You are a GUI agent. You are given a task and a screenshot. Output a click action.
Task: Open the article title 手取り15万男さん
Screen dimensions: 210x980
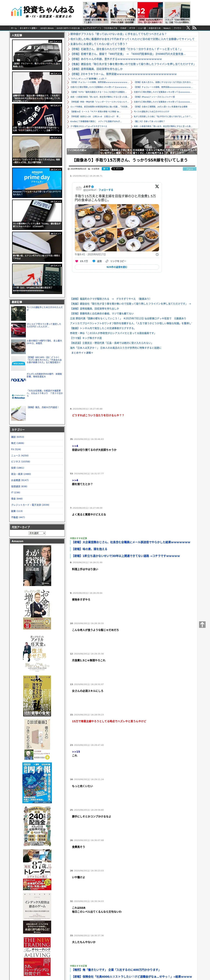point(130,160)
